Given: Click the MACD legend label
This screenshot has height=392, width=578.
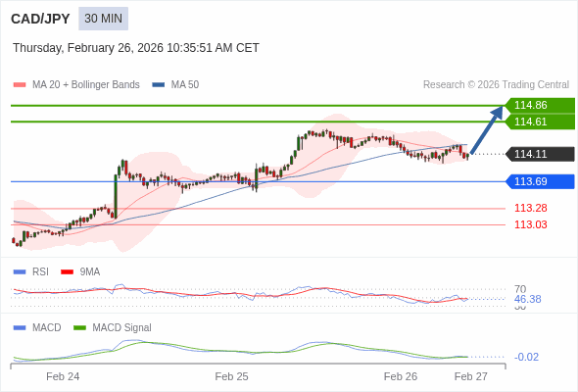Looking at the screenshot, I should tap(47, 328).
